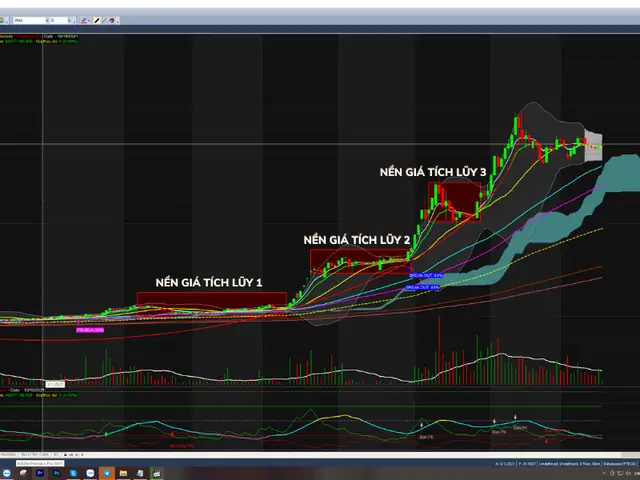Screen dimensions: 640x480
Task: Click the "NỀN GIÁ TÍCH LŨY 1" text label
Action: [x=208, y=283]
